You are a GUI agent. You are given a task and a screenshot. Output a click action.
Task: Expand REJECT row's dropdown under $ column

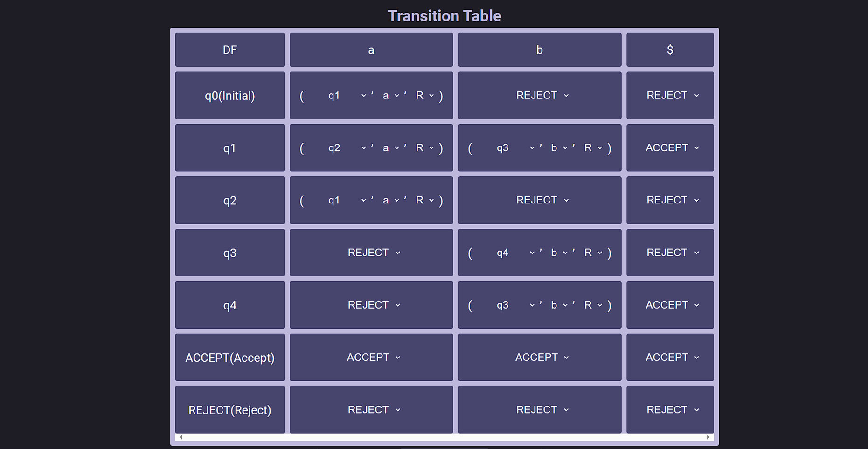click(x=672, y=410)
